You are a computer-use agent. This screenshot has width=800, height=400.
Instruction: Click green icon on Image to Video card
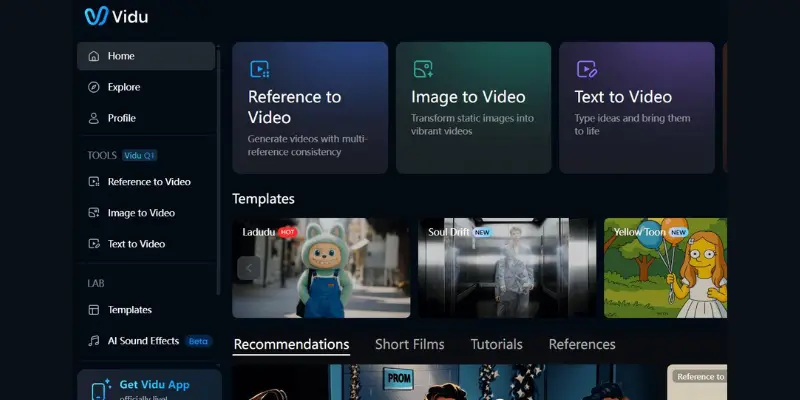(x=423, y=69)
